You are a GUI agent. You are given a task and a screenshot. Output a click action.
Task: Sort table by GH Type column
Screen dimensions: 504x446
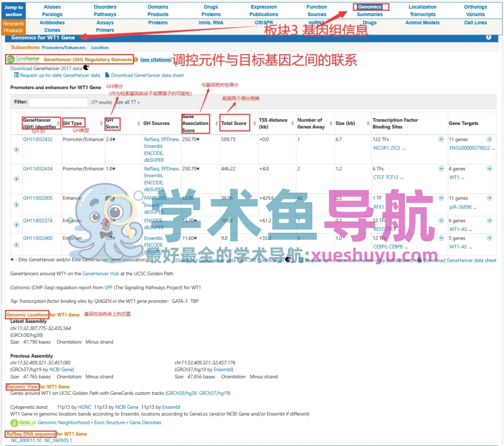tap(101, 123)
